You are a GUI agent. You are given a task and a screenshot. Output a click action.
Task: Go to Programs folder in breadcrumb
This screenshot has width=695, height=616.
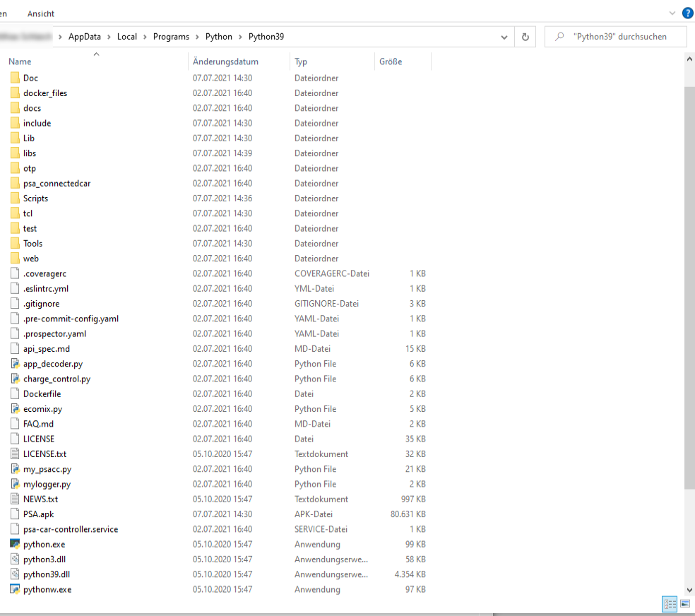pos(171,37)
